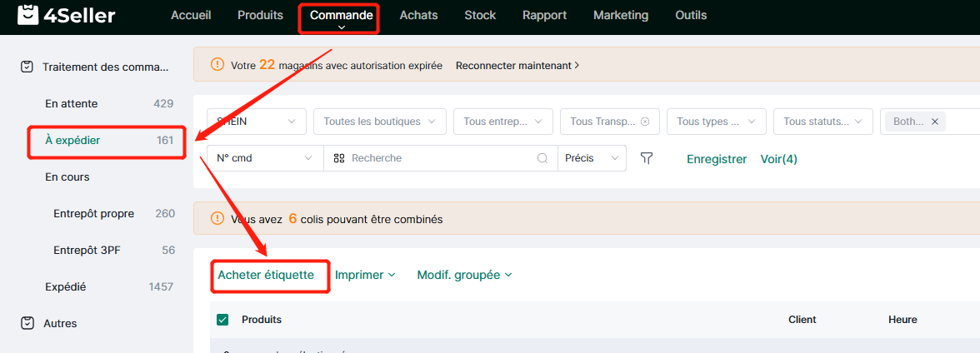Open the Précis match mode dropdown
980x353 pixels.
point(592,159)
